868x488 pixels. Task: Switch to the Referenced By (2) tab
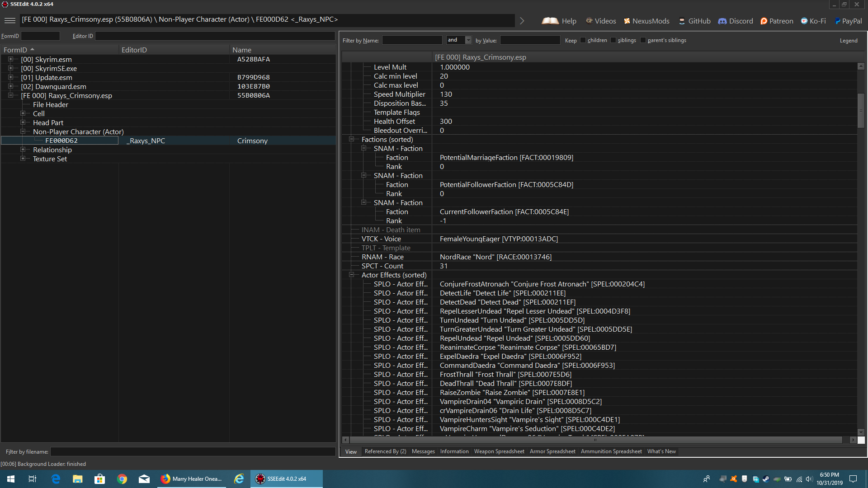click(385, 451)
